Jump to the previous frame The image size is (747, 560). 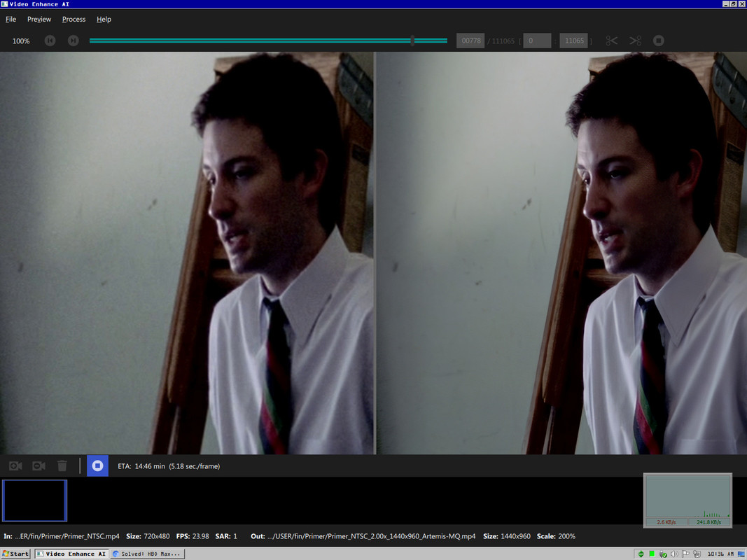tap(50, 41)
